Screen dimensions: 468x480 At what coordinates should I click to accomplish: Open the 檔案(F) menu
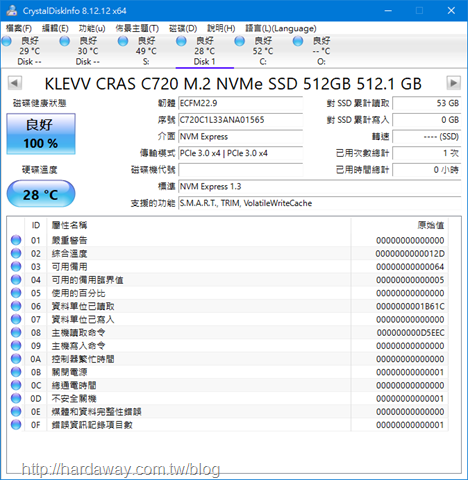click(19, 28)
